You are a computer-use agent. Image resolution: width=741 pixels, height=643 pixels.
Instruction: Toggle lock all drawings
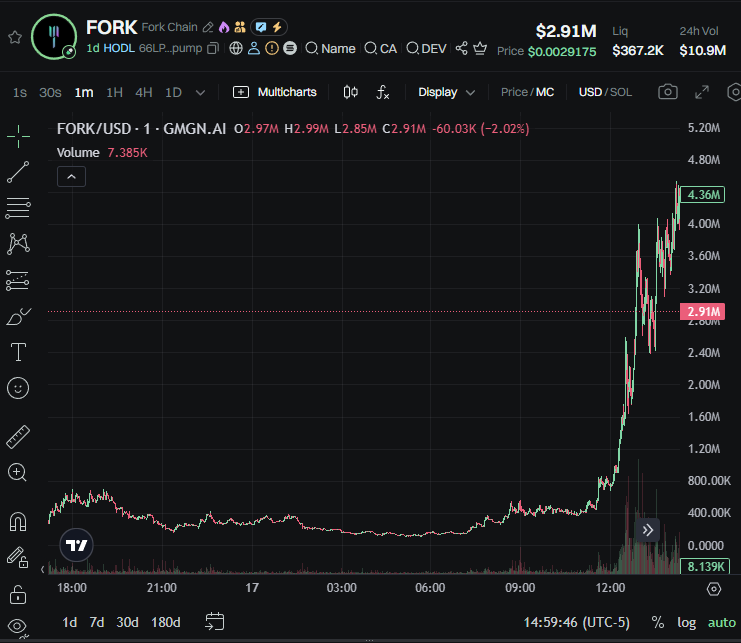pos(18,594)
